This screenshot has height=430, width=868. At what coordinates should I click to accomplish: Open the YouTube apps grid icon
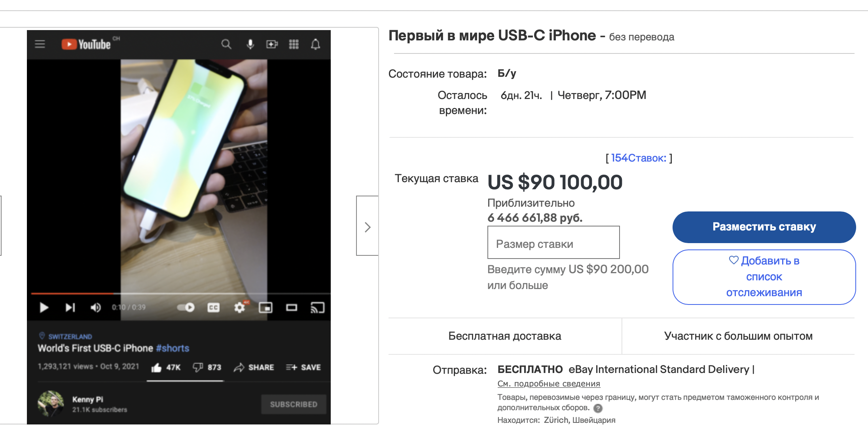[294, 44]
